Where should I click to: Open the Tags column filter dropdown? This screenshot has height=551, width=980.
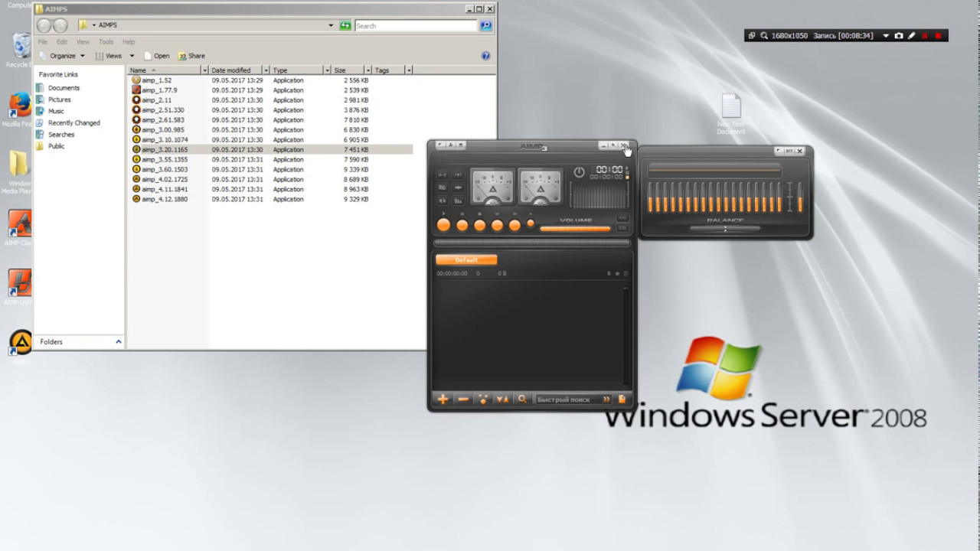tap(409, 70)
